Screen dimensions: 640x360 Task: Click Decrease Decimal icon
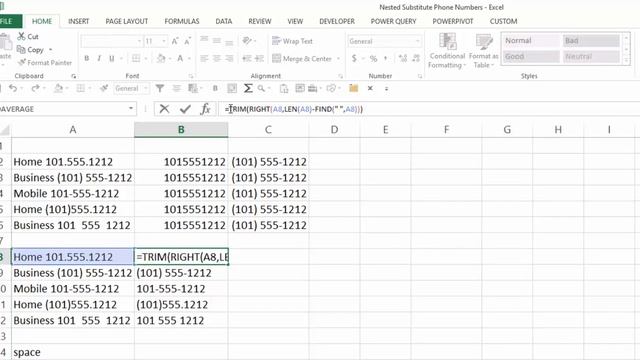click(416, 58)
